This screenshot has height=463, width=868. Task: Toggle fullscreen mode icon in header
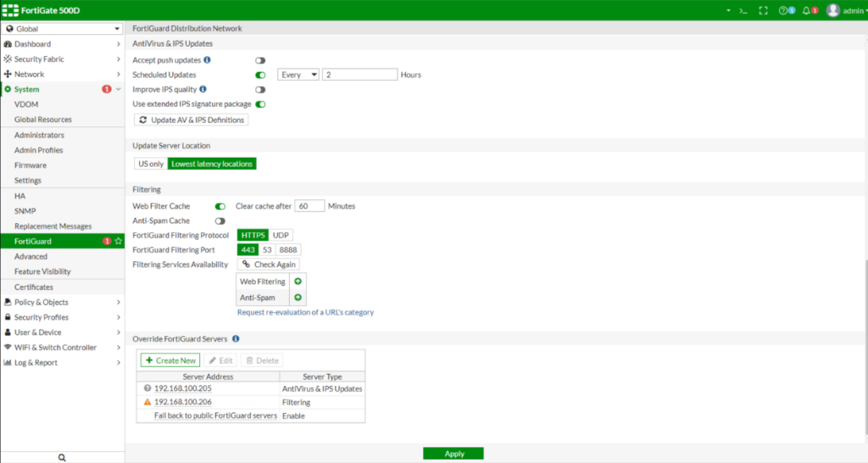tap(764, 10)
